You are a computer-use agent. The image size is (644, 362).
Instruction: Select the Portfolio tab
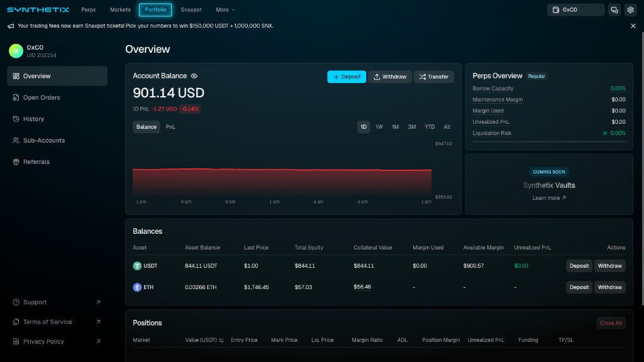(x=155, y=9)
